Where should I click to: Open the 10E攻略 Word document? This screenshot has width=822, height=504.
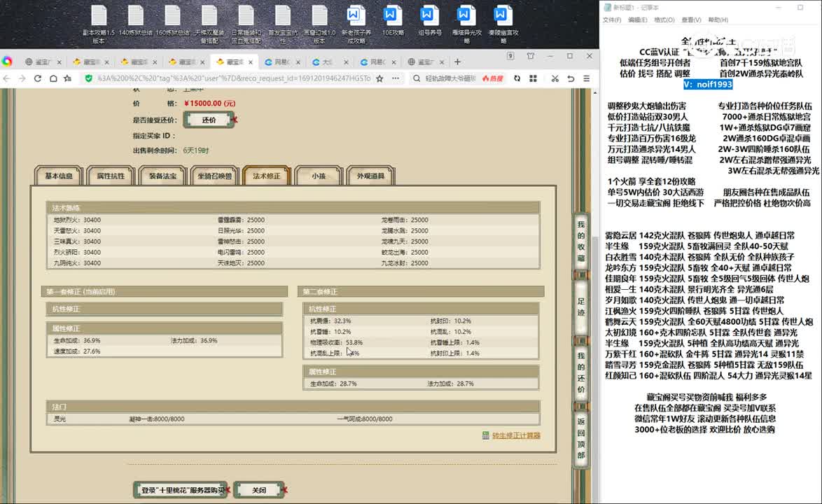(x=393, y=21)
